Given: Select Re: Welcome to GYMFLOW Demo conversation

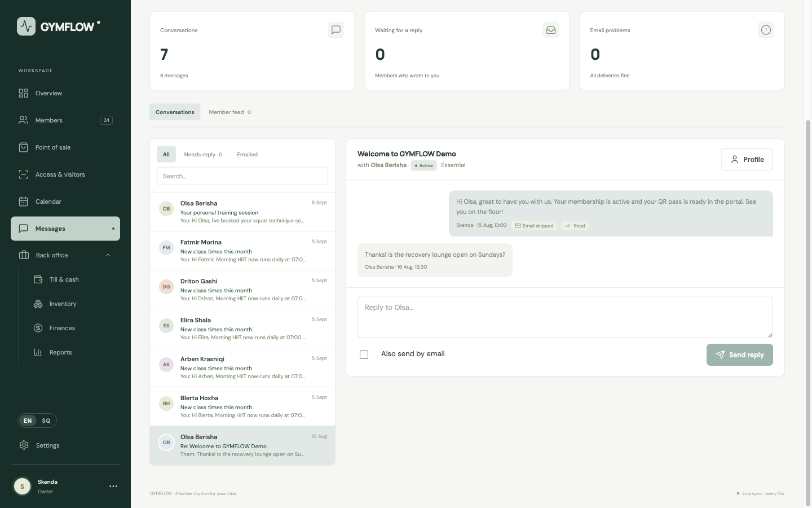Looking at the screenshot, I should click(x=242, y=445).
